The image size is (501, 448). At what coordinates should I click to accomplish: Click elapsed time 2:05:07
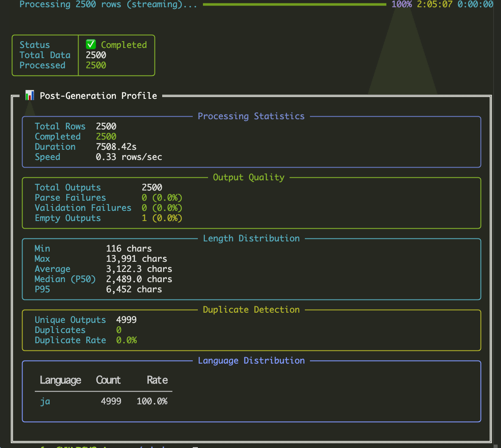click(x=434, y=4)
